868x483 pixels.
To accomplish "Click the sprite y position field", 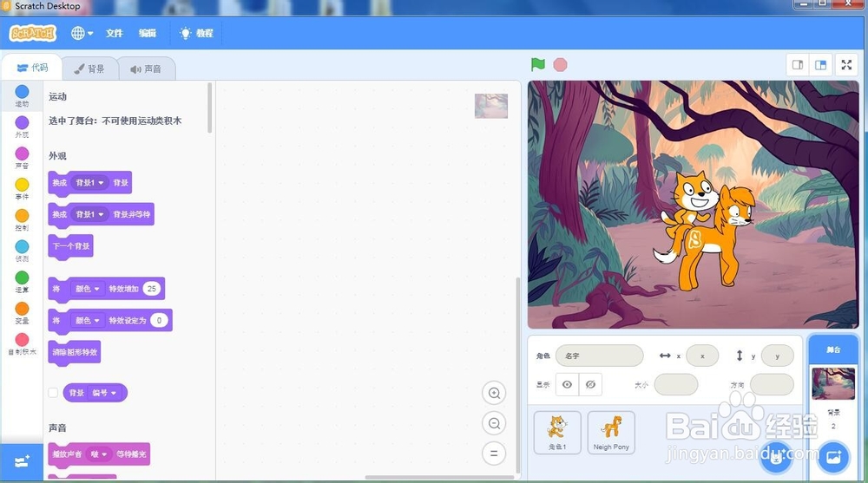I will [x=777, y=356].
